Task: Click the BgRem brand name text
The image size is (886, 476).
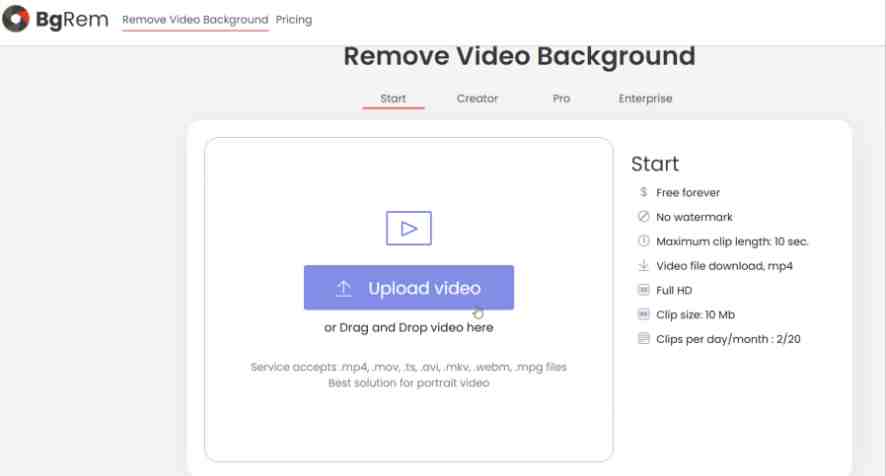Action: pyautogui.click(x=72, y=19)
